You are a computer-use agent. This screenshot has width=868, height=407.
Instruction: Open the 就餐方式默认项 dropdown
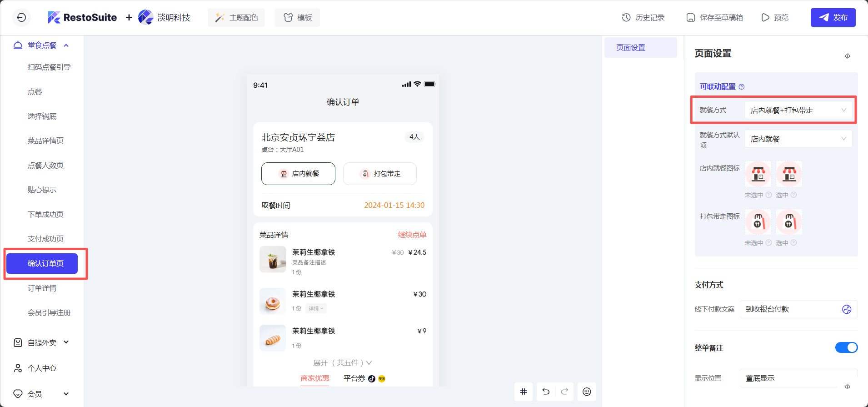click(x=798, y=139)
